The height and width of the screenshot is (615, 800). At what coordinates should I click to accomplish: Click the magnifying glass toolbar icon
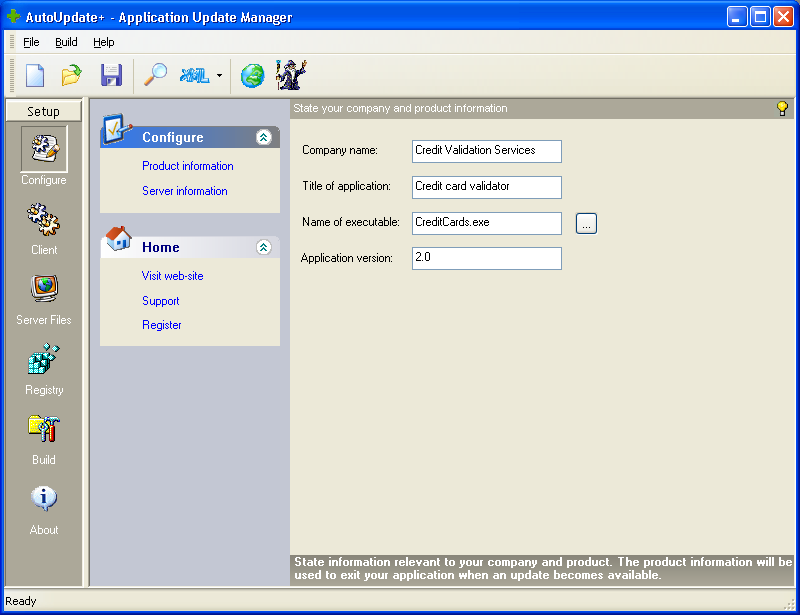click(x=155, y=75)
